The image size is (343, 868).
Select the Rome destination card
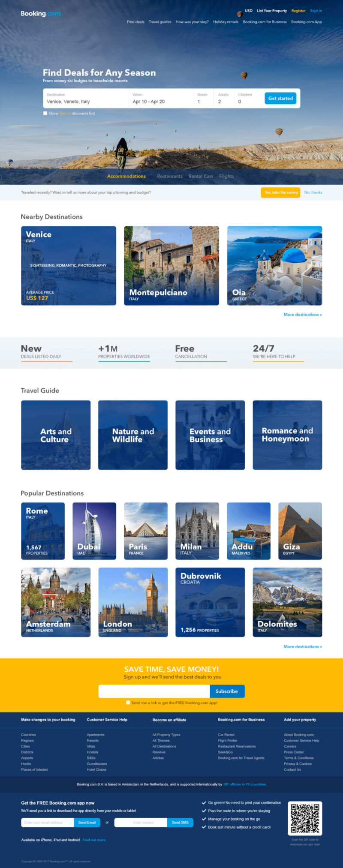43,531
